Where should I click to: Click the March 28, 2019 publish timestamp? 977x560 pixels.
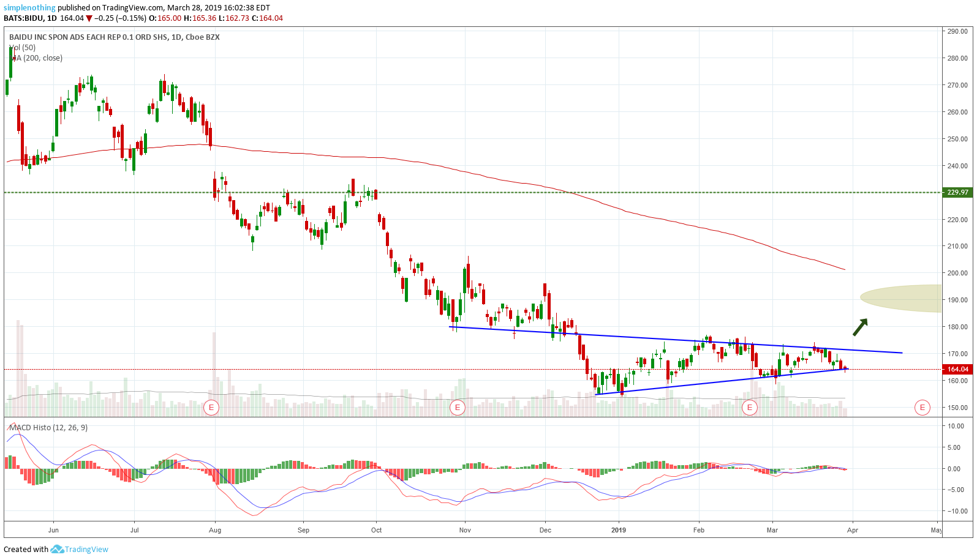pos(219,8)
